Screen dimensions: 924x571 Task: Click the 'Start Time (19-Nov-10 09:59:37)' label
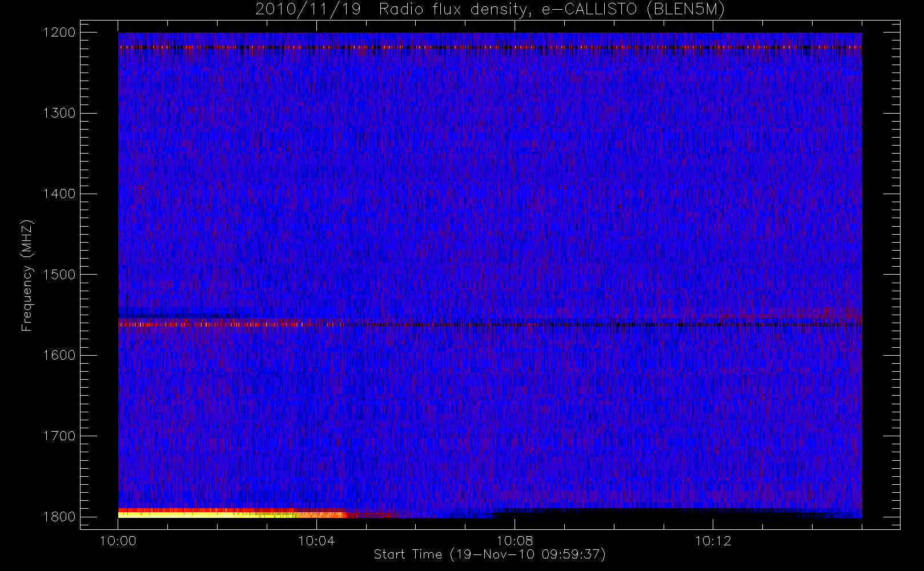pos(489,554)
